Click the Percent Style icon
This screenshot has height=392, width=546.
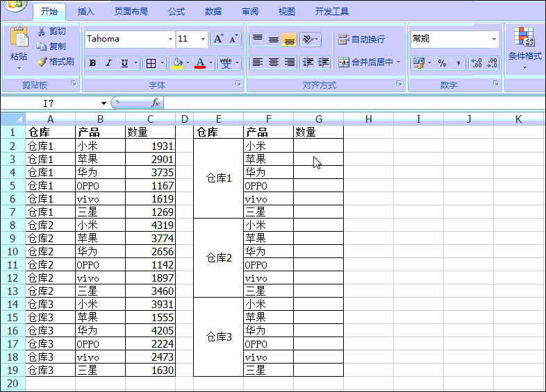(x=442, y=63)
